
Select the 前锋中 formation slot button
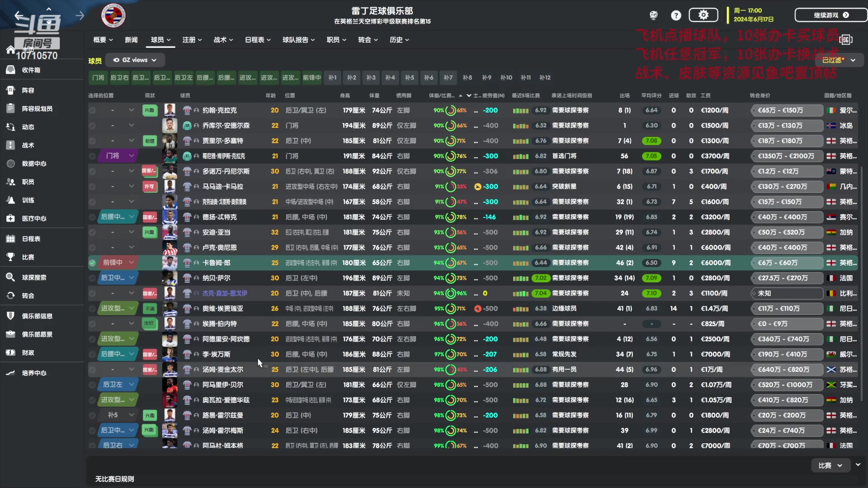[x=311, y=78]
